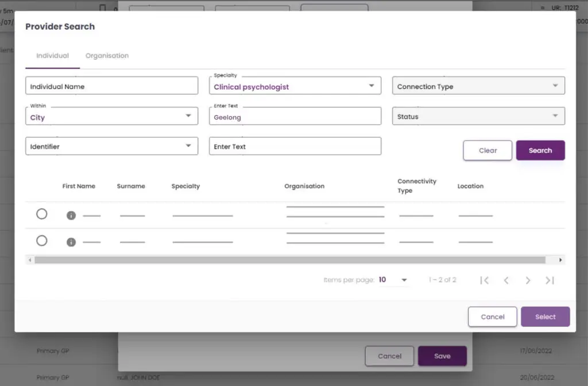588x386 pixels.
Task: Select the second provider radio button
Action: tap(42, 241)
